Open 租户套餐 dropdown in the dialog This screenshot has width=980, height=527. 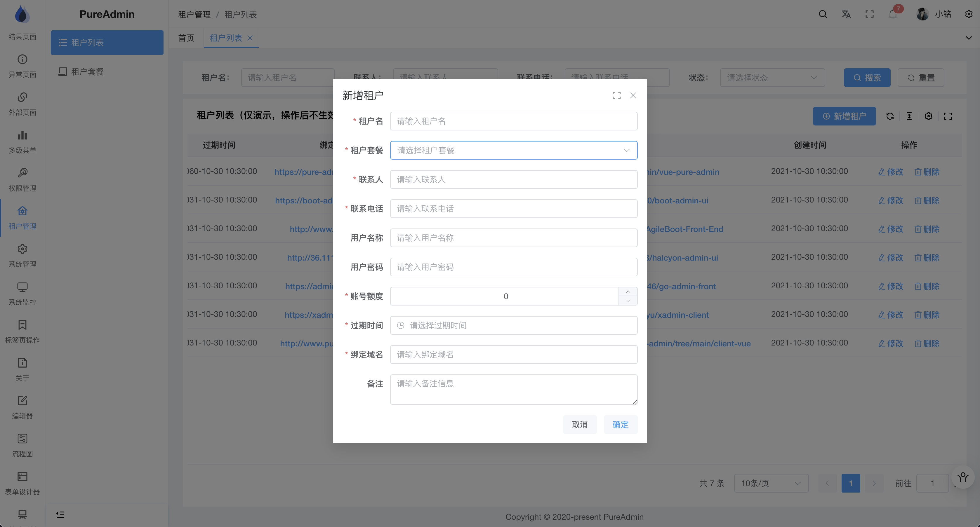click(x=513, y=151)
